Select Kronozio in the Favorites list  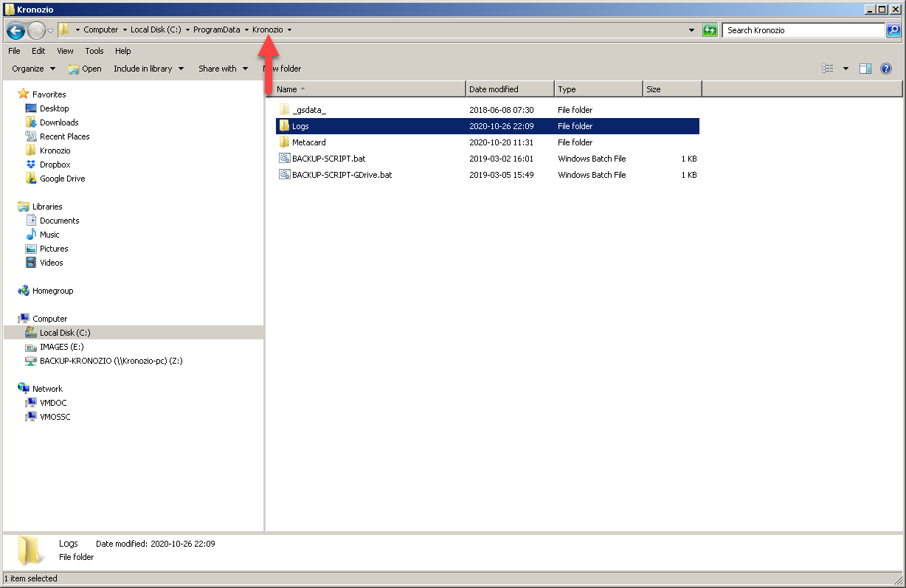click(x=55, y=151)
